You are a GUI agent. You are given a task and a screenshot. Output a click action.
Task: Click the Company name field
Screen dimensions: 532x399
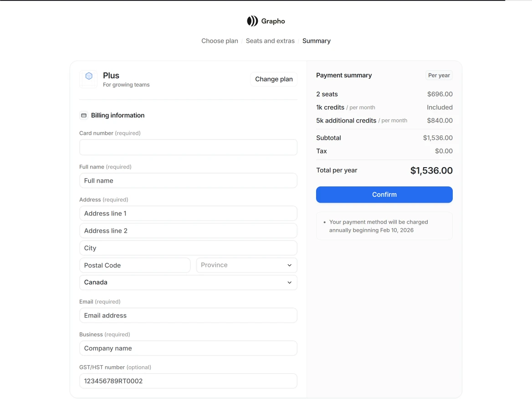[x=188, y=348]
